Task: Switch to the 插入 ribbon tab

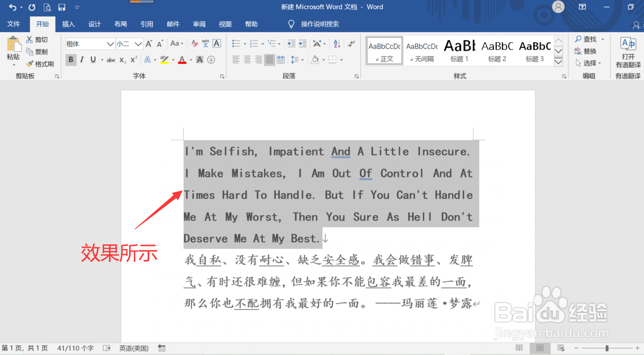Action: (x=68, y=24)
